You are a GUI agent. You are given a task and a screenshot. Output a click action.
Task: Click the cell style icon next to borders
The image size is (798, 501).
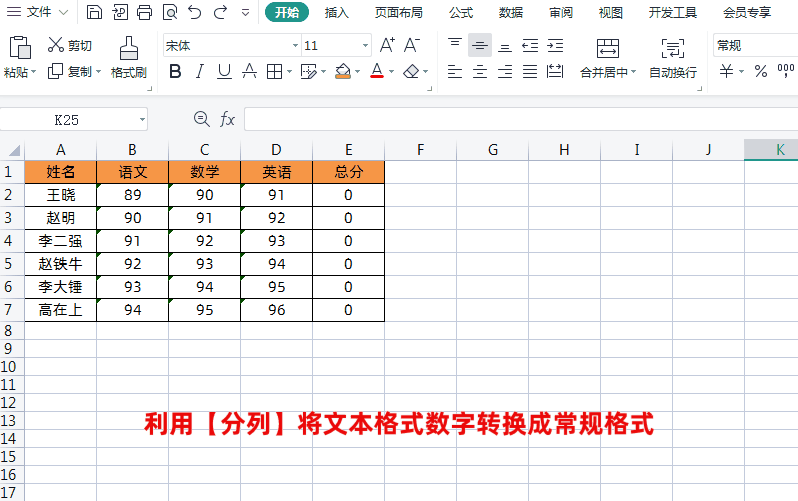pos(308,72)
